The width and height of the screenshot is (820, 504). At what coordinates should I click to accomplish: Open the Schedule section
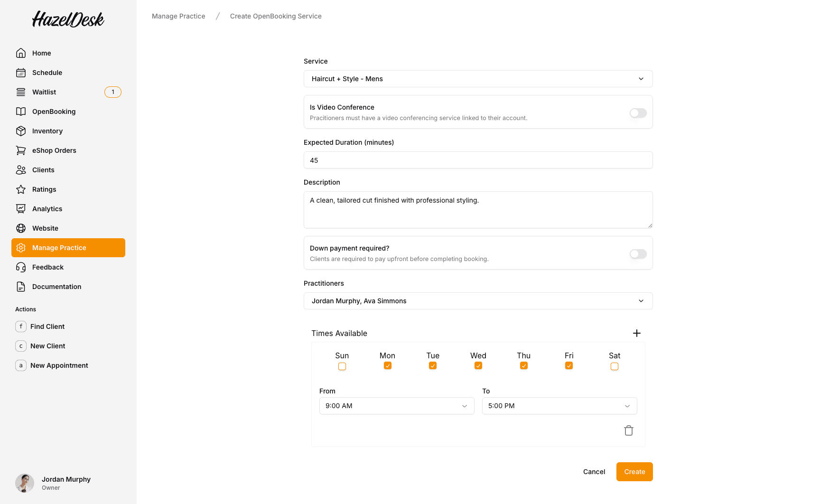pos(47,73)
